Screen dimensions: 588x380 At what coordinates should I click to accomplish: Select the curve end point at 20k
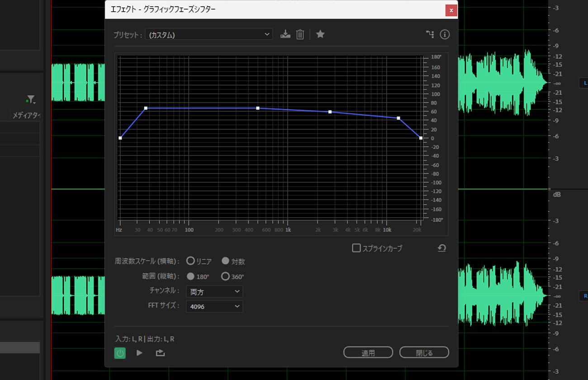[x=421, y=138]
